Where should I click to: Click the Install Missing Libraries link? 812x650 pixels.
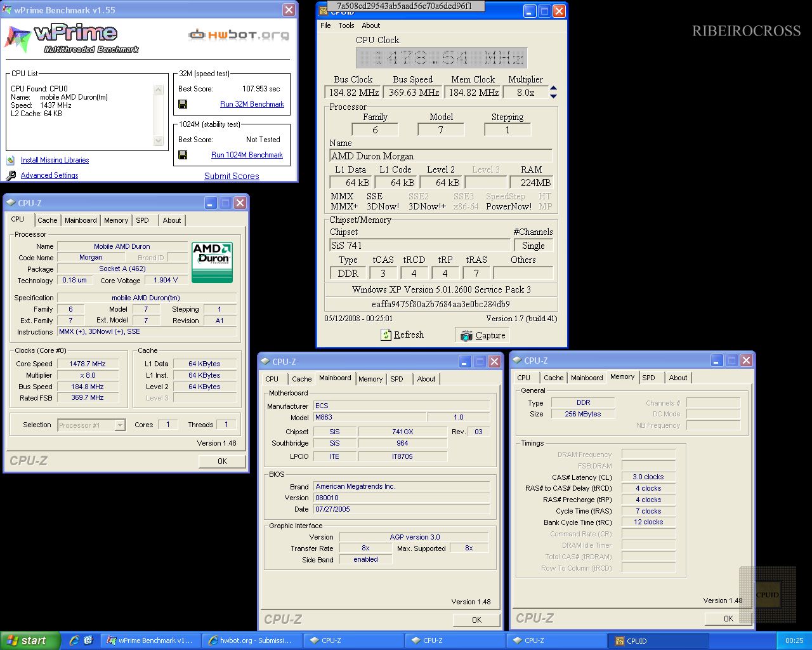coord(55,160)
